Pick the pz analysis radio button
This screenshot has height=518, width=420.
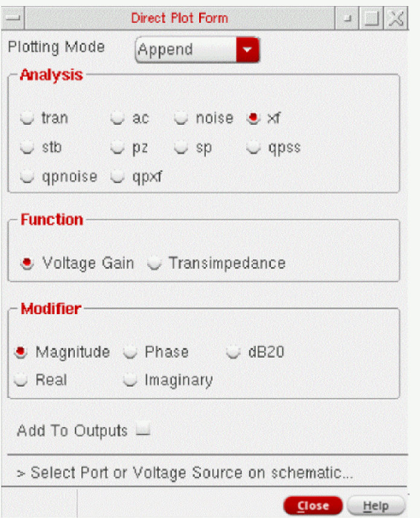coord(118,147)
